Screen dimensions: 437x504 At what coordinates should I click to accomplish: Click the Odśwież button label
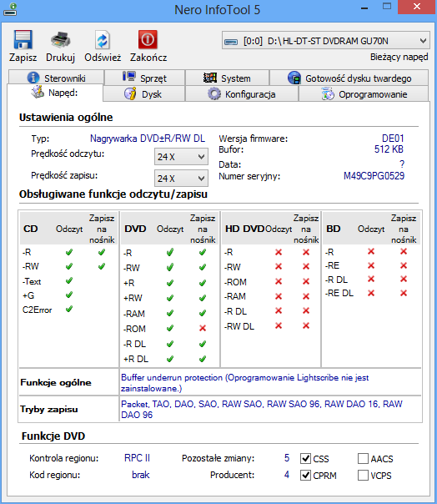pyautogui.click(x=103, y=58)
